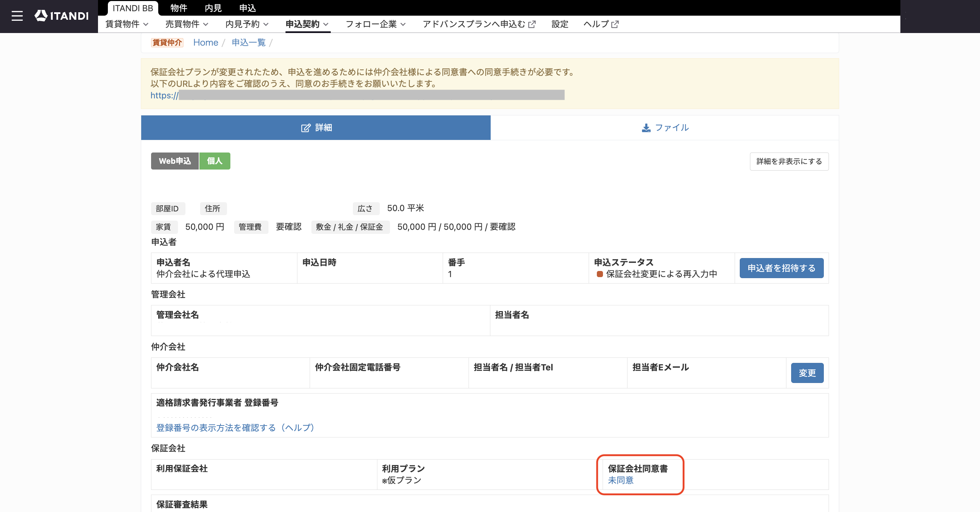The width and height of the screenshot is (980, 512).
Task: Switch to the 申込 top tab
Action: pos(248,8)
